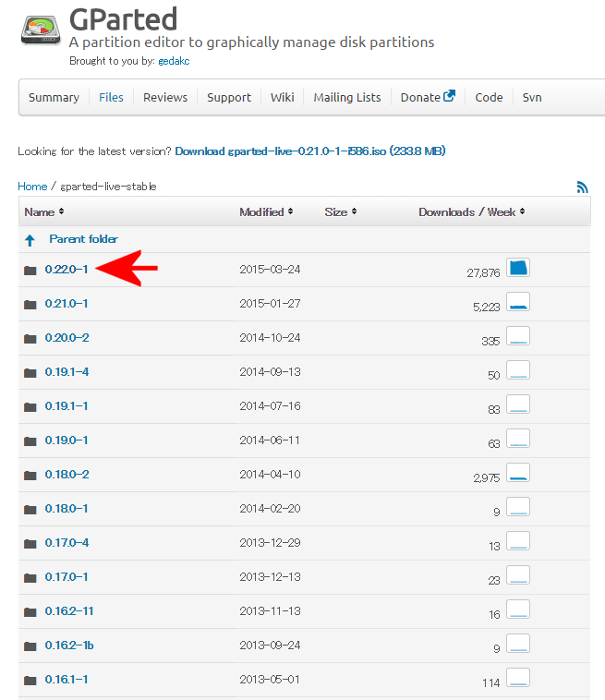Screen dimensions: 605x700
Task: Click the folder icon for 0.19.1-1
Action: click(30, 406)
